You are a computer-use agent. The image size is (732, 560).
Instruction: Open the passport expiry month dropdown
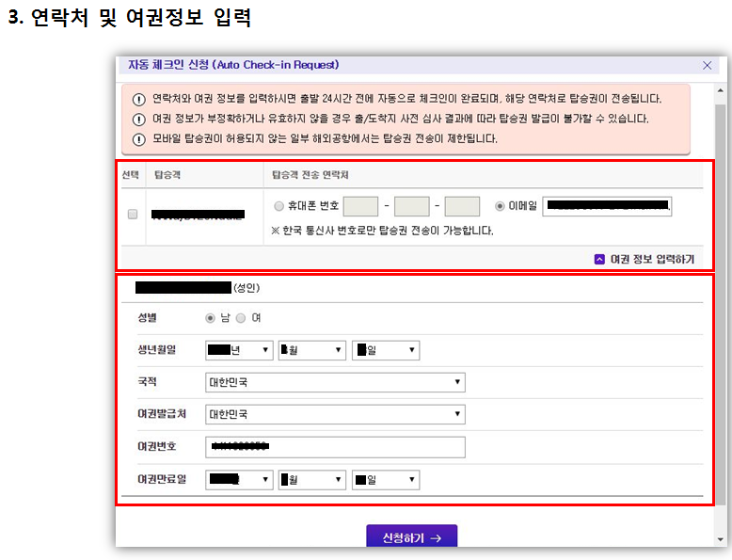coord(312,480)
